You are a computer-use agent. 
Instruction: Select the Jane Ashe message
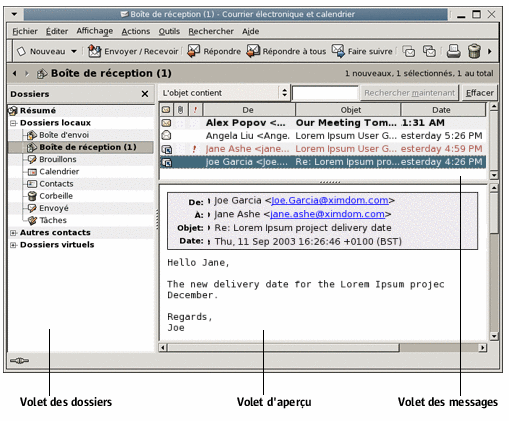[323, 149]
